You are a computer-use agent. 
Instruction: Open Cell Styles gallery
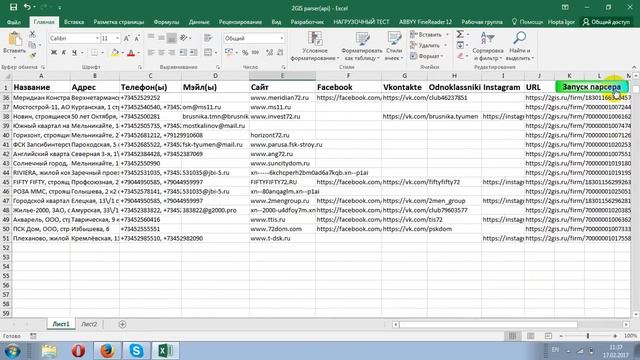tap(393, 46)
